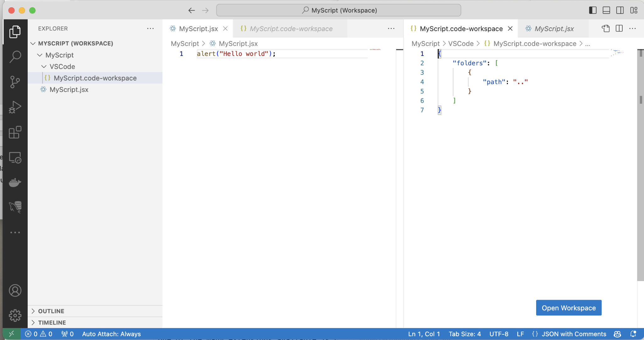644x340 pixels.
Task: Click the split editor right icon
Action: [x=619, y=29]
